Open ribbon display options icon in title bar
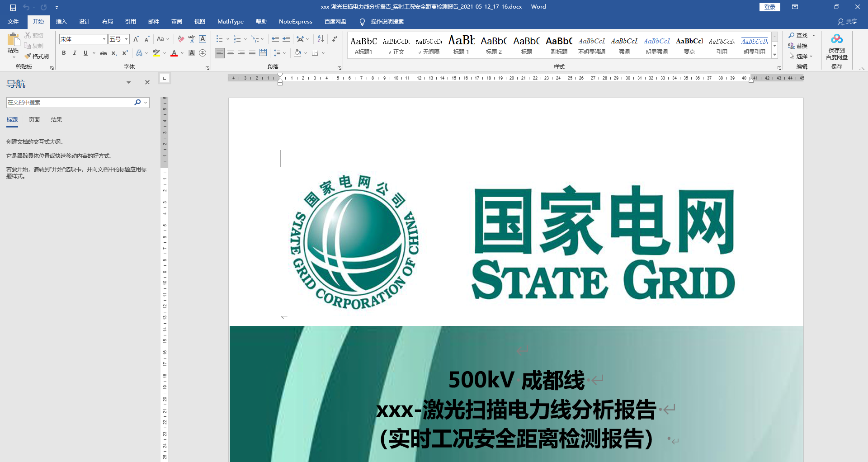Image resolution: width=868 pixels, height=462 pixels. click(x=795, y=7)
